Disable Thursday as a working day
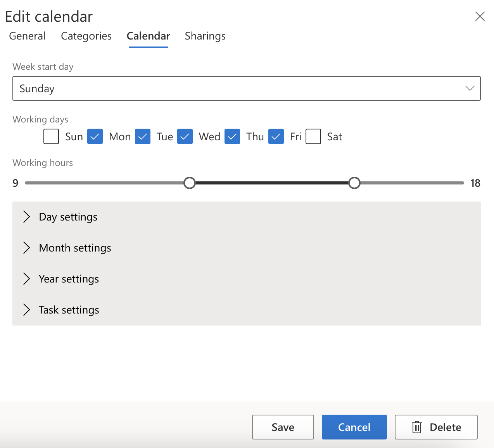 point(232,136)
